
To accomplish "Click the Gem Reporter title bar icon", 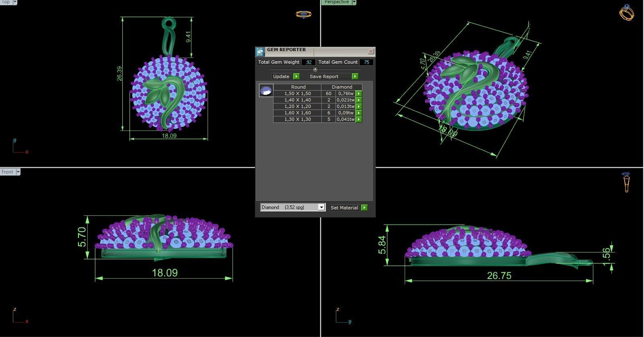I will (260, 52).
